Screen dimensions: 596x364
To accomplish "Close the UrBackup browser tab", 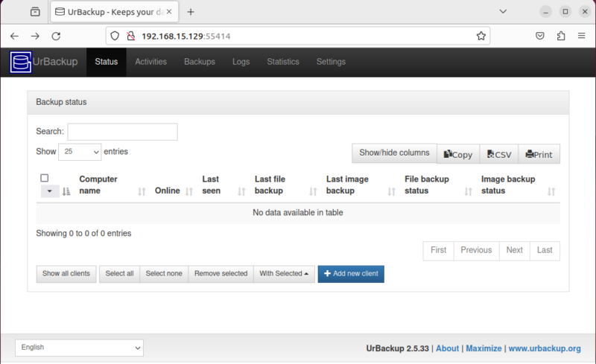I will click(x=169, y=12).
